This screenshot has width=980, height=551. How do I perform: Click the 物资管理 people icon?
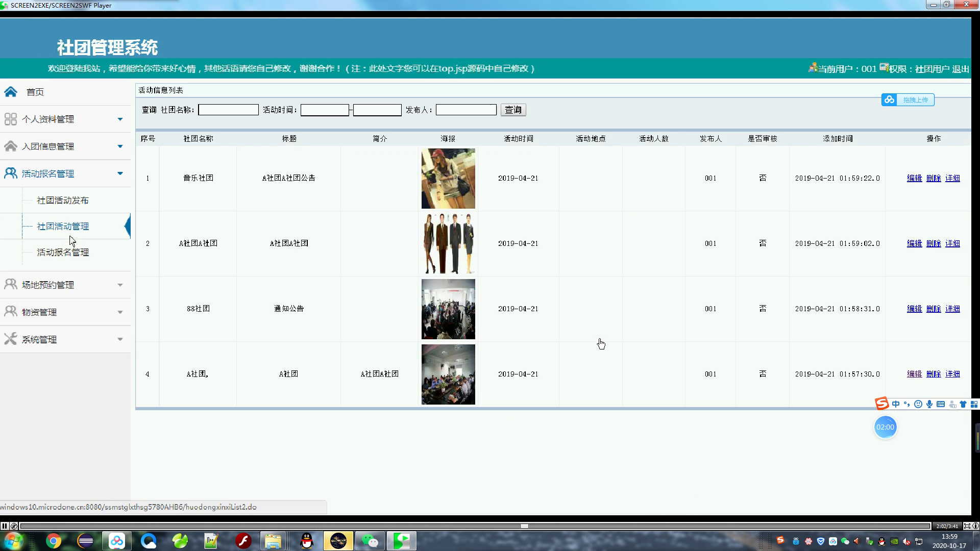click(11, 311)
